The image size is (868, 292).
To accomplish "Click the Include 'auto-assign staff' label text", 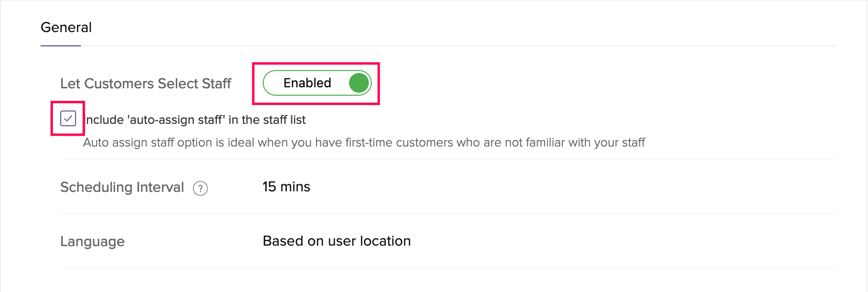I will 196,120.
